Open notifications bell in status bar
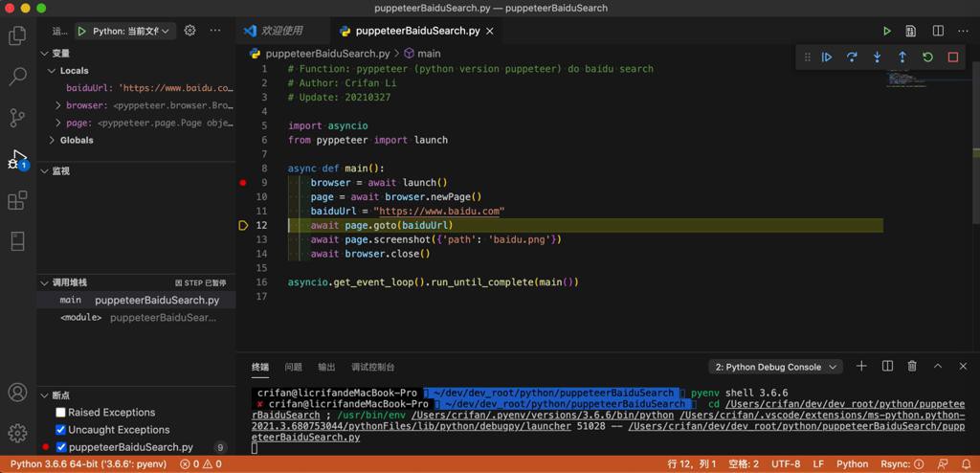 (x=966, y=464)
